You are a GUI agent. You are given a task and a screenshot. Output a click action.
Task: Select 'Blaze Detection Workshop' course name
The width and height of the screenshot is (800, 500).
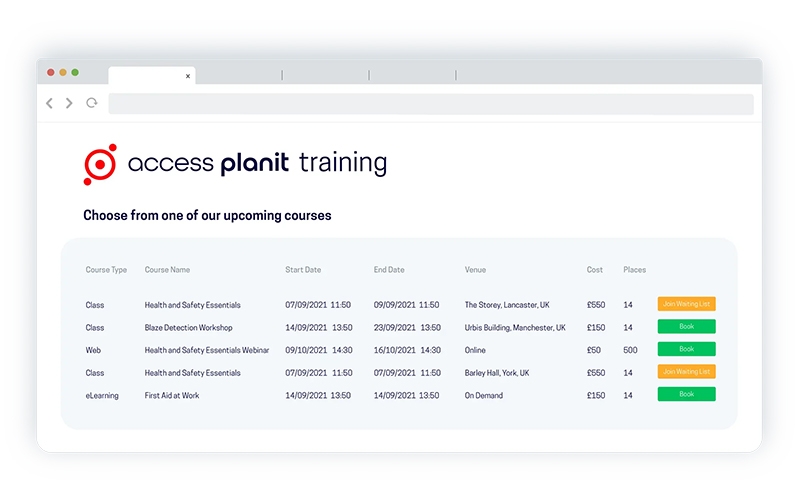click(x=188, y=328)
